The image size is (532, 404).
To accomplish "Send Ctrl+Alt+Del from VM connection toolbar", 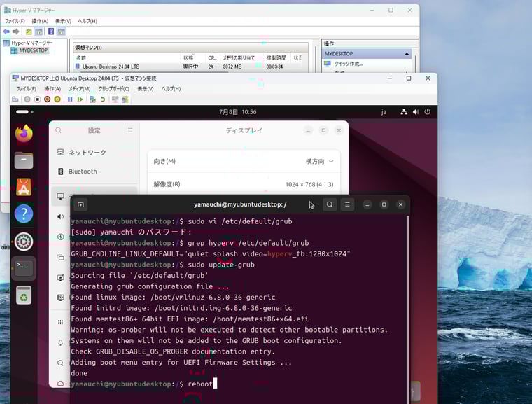I will 15,99.
